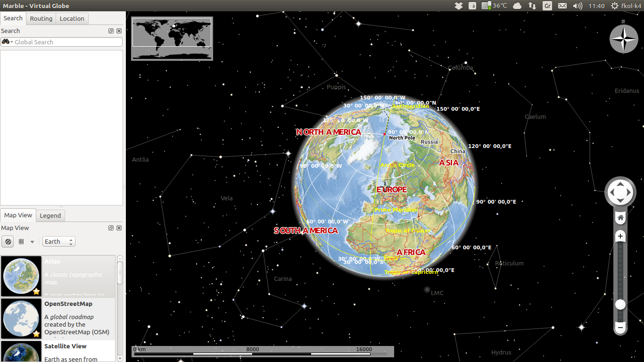Click the compass rose icon
Image resolution: width=644 pixels, height=362 pixels.
(x=623, y=39)
